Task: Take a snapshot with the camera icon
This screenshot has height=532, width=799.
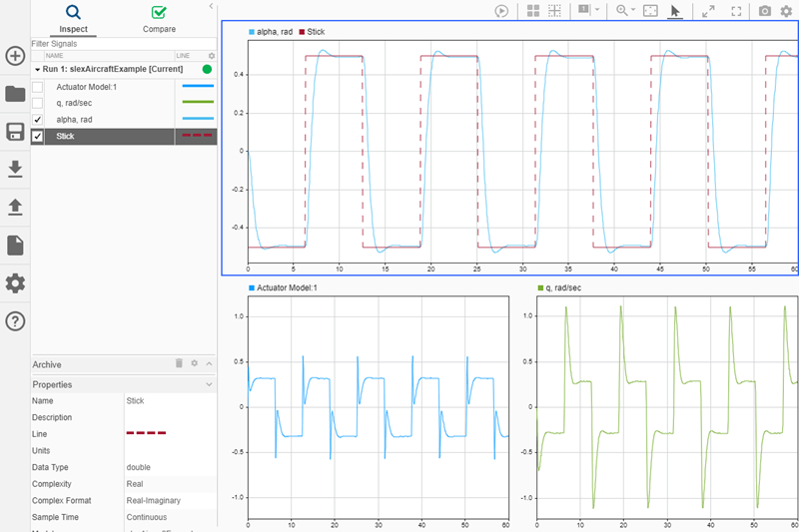Action: (x=764, y=11)
